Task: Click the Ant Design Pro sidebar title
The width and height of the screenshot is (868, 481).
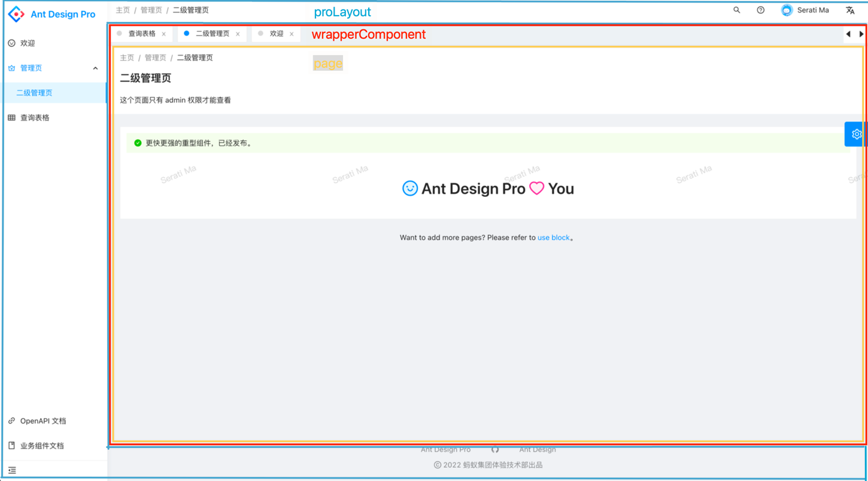Action: [x=63, y=14]
